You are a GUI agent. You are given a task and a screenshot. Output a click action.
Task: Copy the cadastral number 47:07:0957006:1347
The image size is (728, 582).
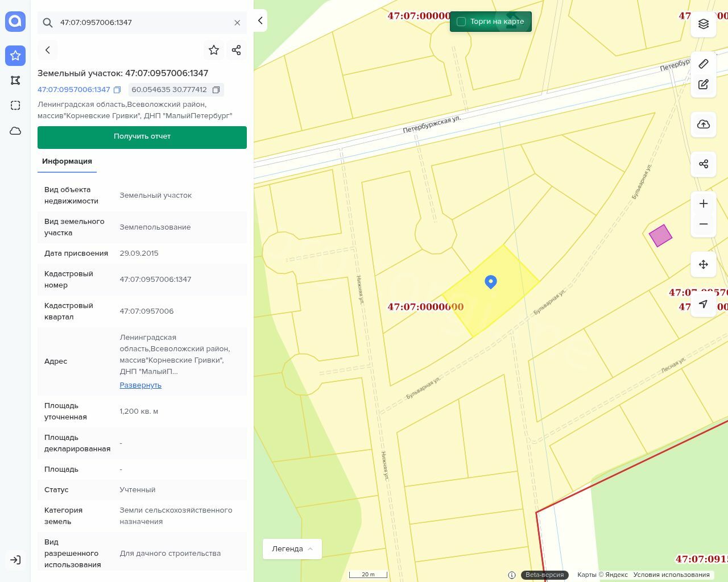117,90
